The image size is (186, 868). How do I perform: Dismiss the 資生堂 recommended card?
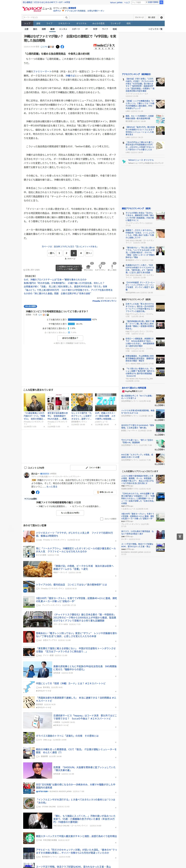point(68,427)
